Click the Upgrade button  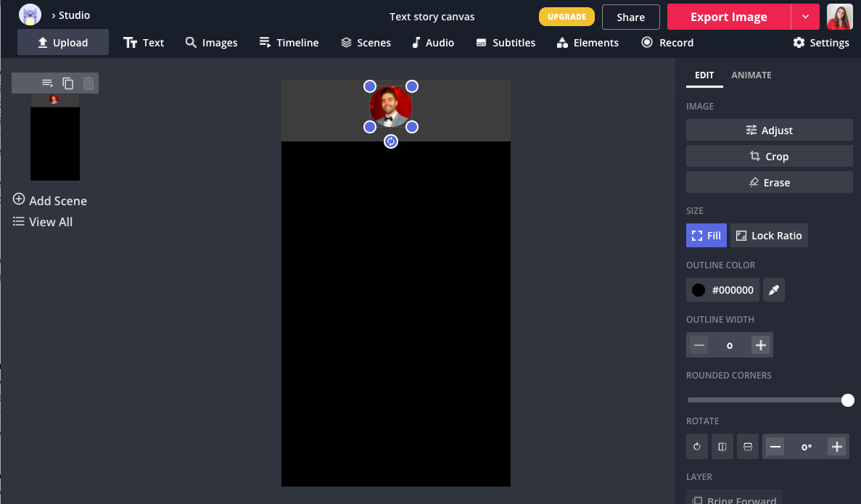[x=567, y=17]
